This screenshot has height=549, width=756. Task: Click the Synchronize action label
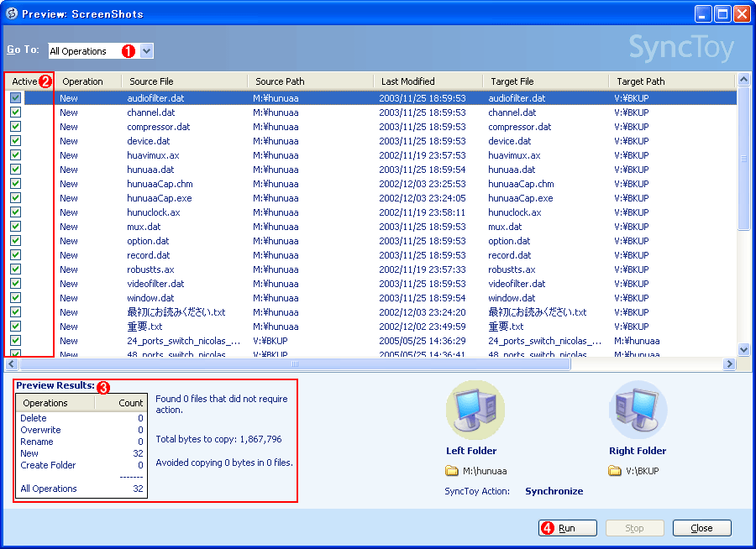click(554, 491)
